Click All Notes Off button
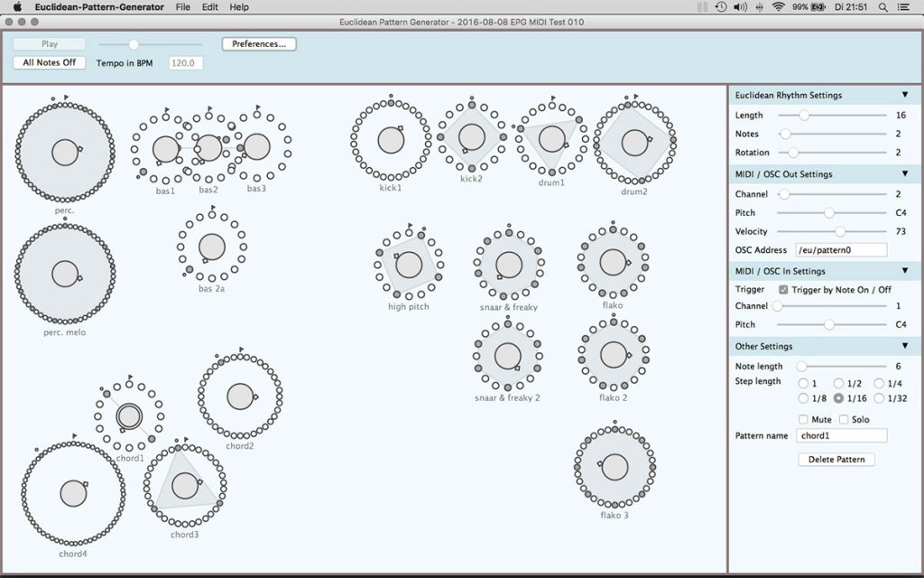 (x=50, y=62)
